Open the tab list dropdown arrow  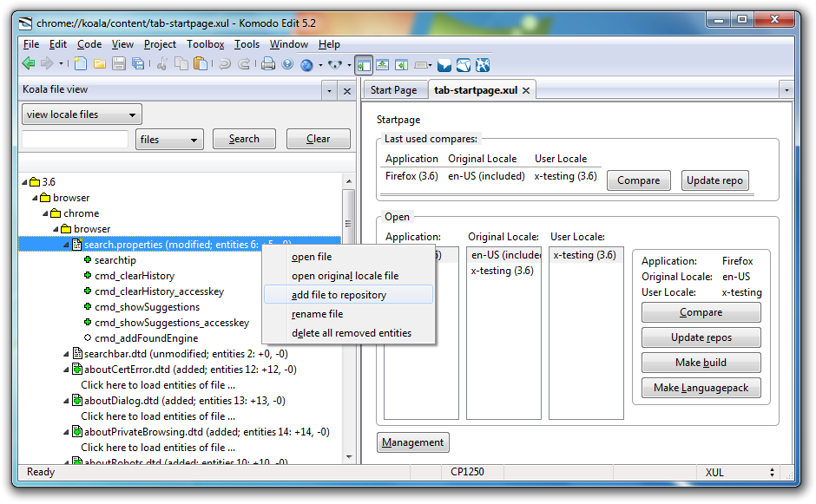click(x=786, y=90)
